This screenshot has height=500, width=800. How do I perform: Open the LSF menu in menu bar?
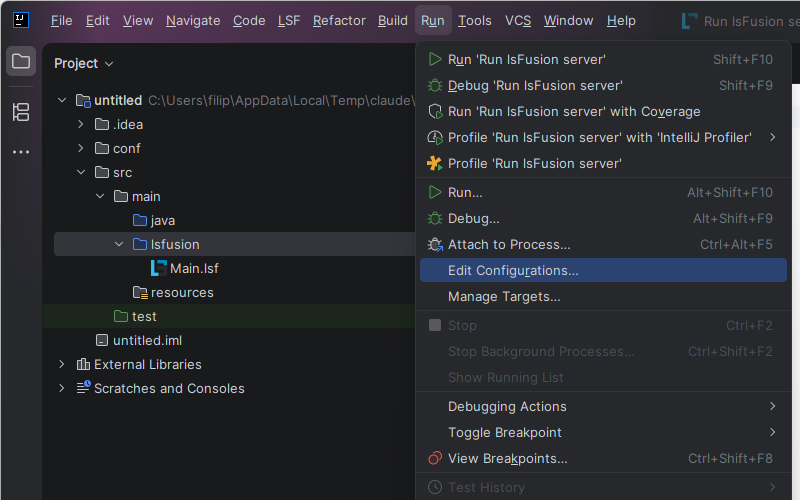(x=289, y=20)
